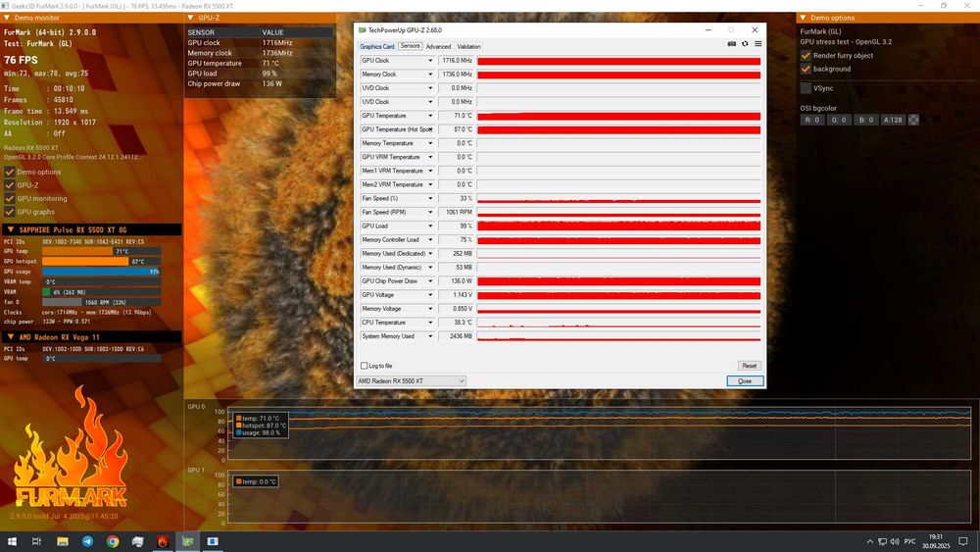
Task: Toggle the GPU-Z overlay checkbox
Action: tap(10, 185)
